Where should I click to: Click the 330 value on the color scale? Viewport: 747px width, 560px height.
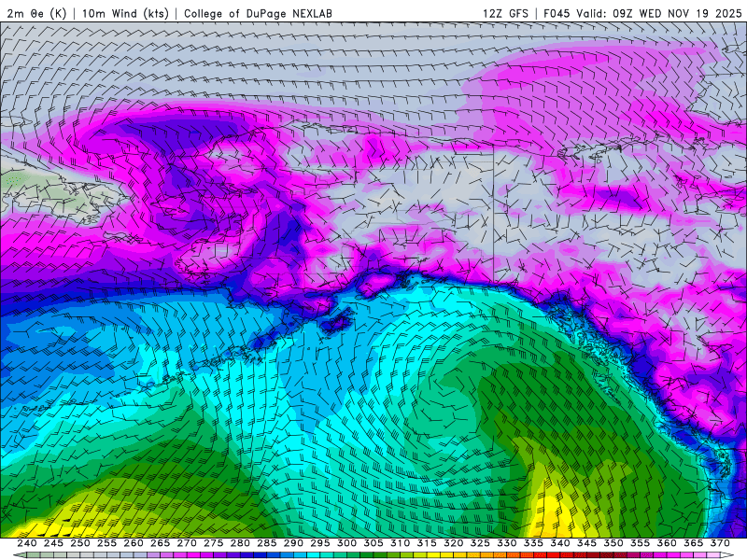pyautogui.click(x=507, y=543)
